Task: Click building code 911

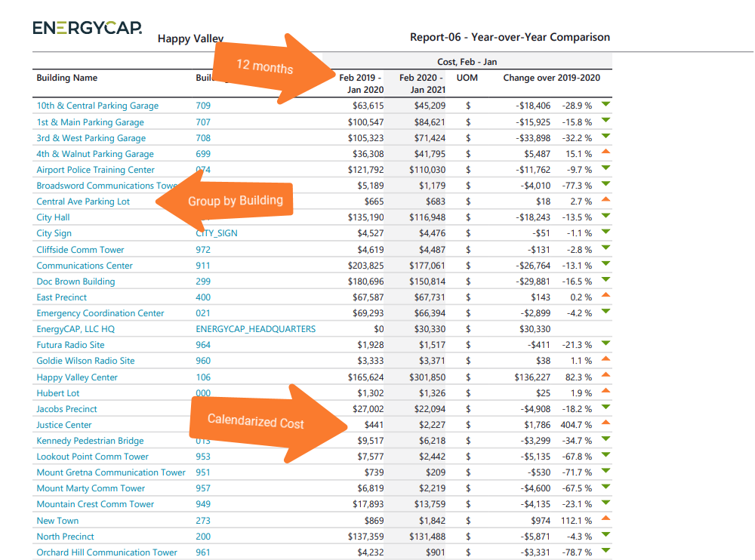Action: (203, 266)
